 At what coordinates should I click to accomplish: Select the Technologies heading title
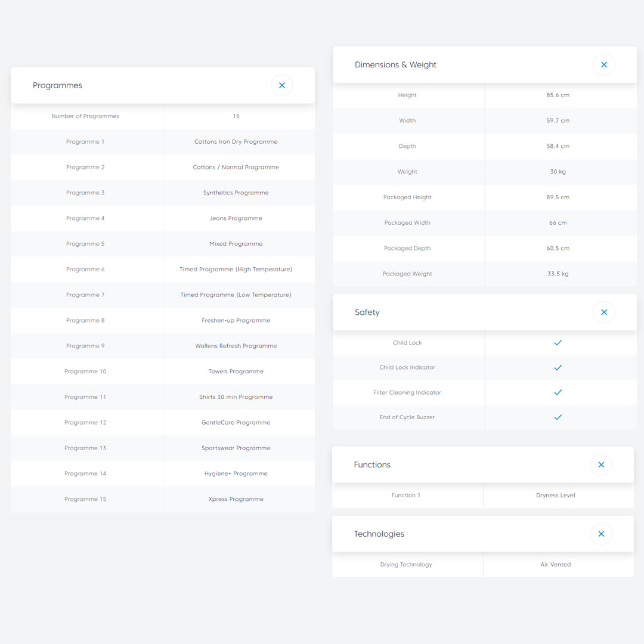(379, 534)
